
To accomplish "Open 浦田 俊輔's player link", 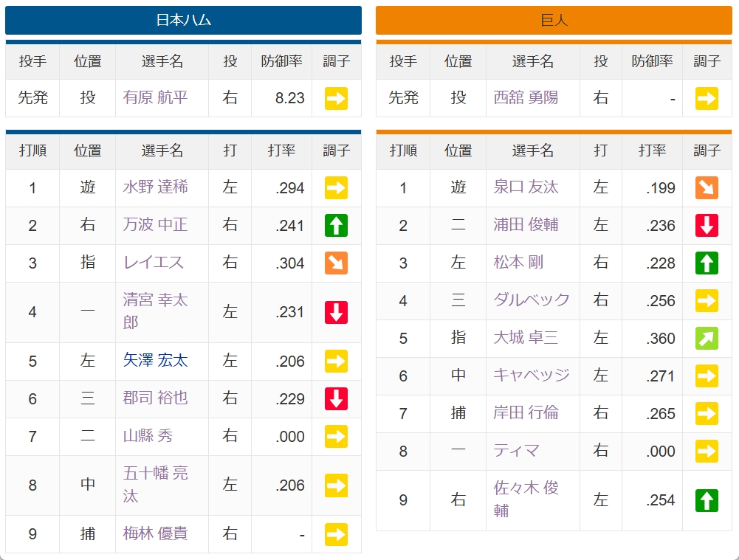I will (526, 224).
